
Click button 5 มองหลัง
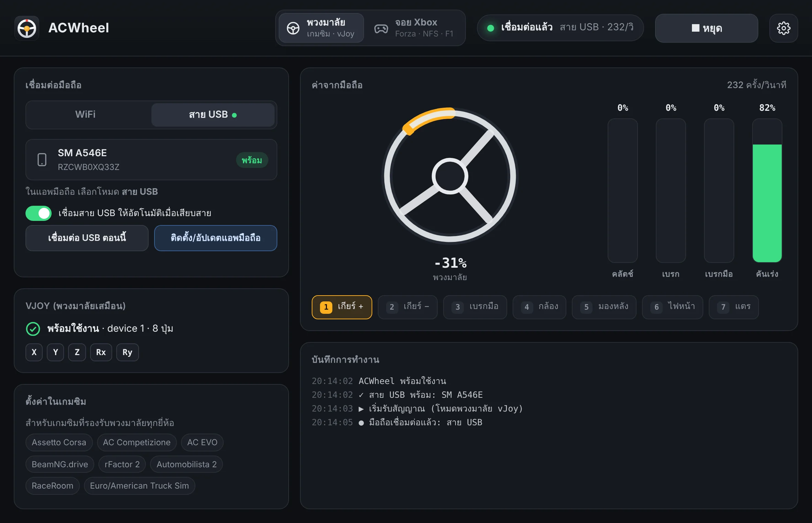[x=604, y=307]
